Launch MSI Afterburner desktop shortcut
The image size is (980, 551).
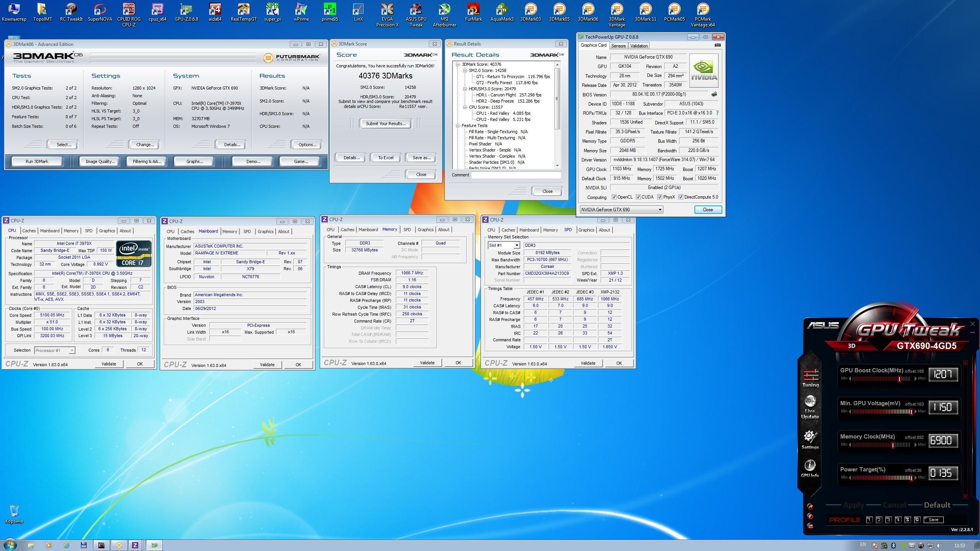pyautogui.click(x=444, y=15)
